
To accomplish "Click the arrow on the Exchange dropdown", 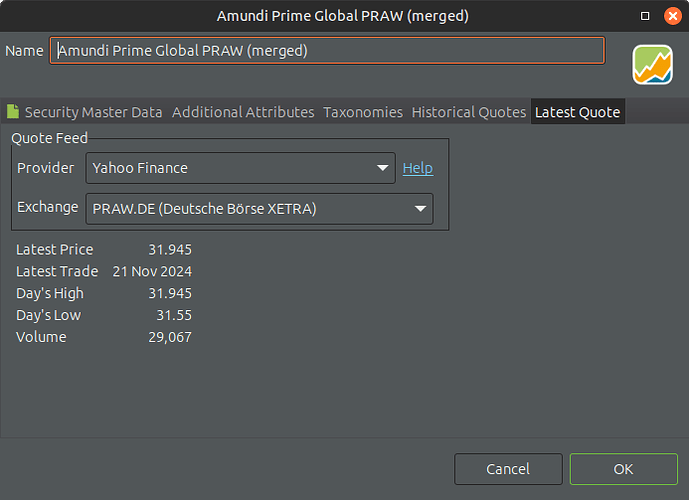I will pos(419,209).
